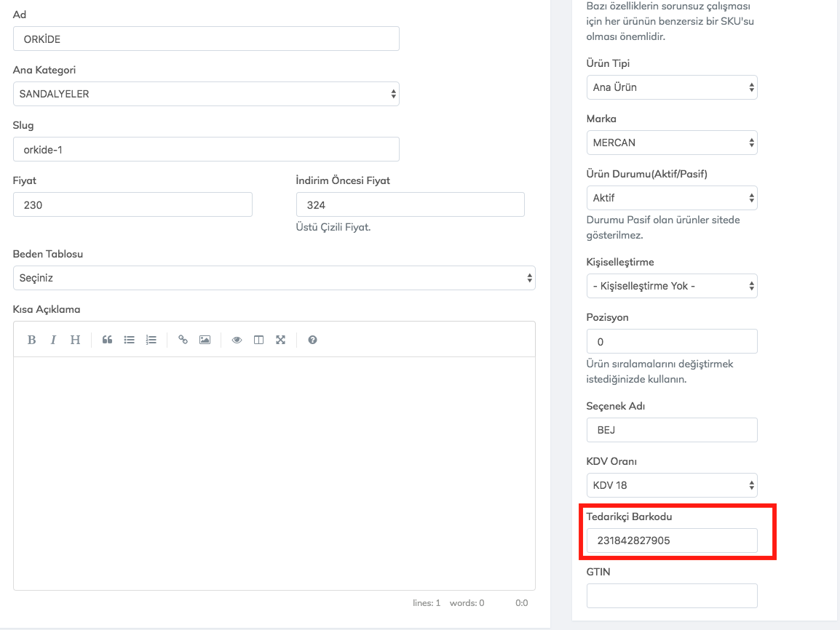The image size is (840, 630).
Task: Toggle bold formatting in editor toolbar
Action: point(31,340)
